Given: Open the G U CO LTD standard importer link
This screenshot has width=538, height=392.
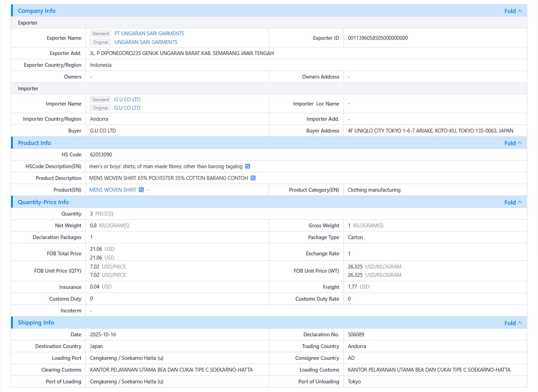Looking at the screenshot, I should pyautogui.click(x=127, y=100).
